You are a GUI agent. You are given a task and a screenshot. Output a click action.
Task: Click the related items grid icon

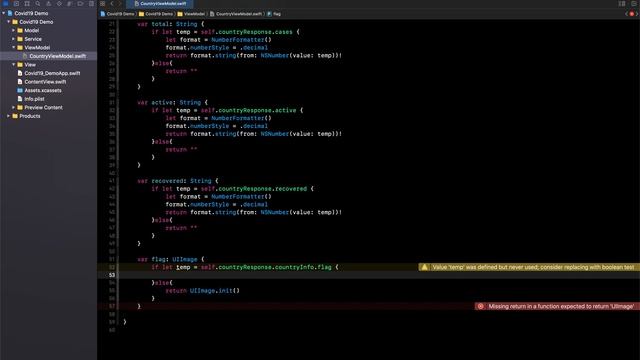pos(102,3)
